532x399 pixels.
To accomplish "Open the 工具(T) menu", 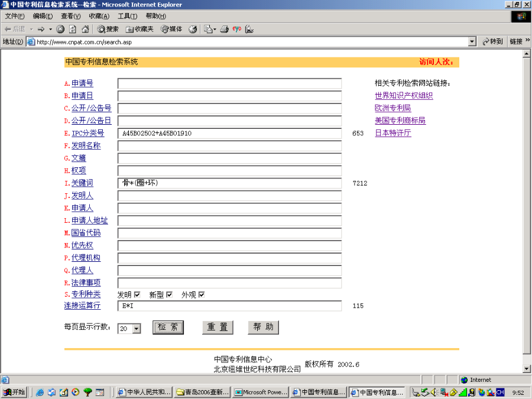I will click(x=128, y=16).
